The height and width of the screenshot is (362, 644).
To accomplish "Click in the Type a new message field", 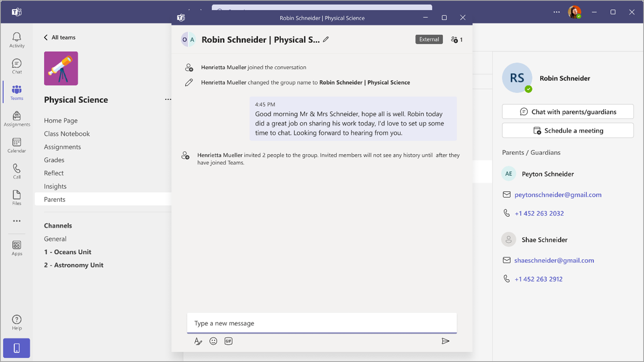I will [321, 323].
